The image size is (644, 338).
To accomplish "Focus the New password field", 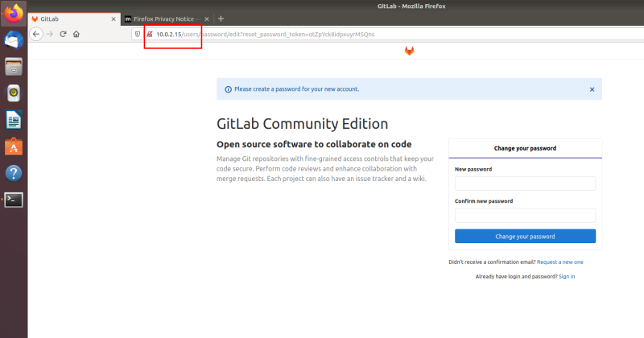I will [526, 183].
